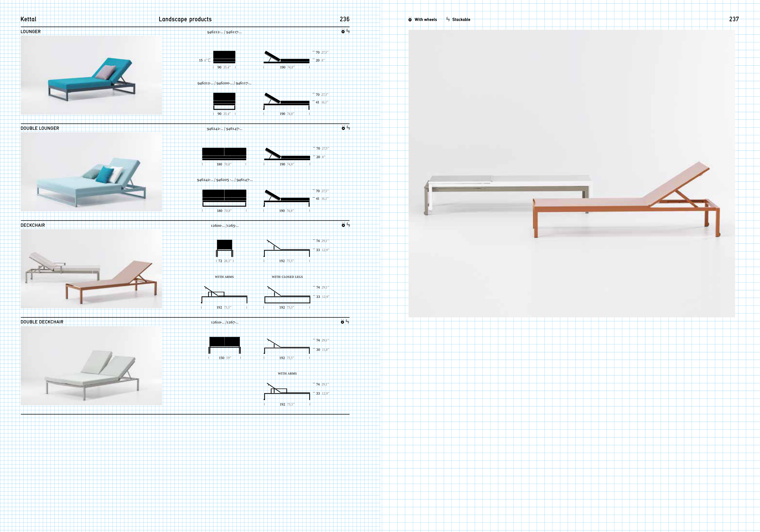Screen dimensions: 760x532
Task: Click the WITH CLOSED LEGS diagram label
Action: (287, 277)
